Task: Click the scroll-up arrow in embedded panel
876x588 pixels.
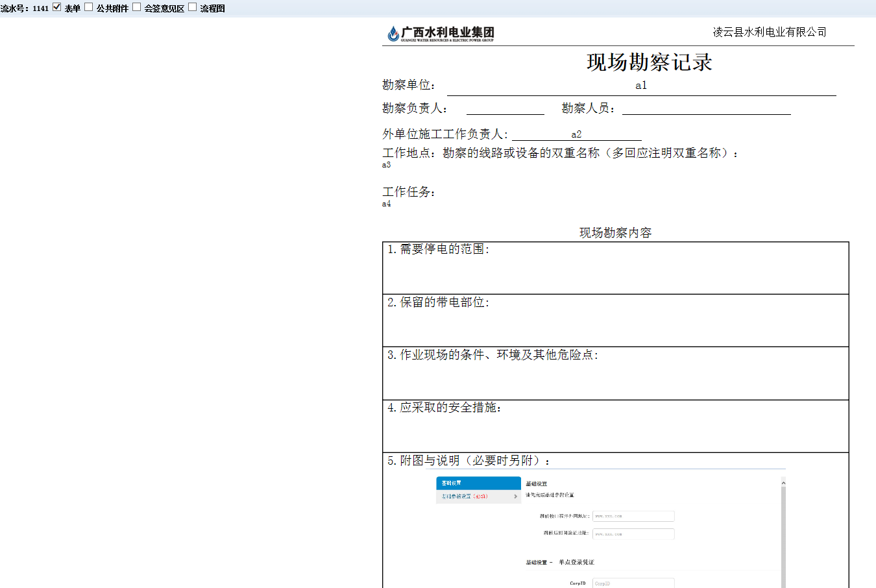Action: (x=783, y=483)
